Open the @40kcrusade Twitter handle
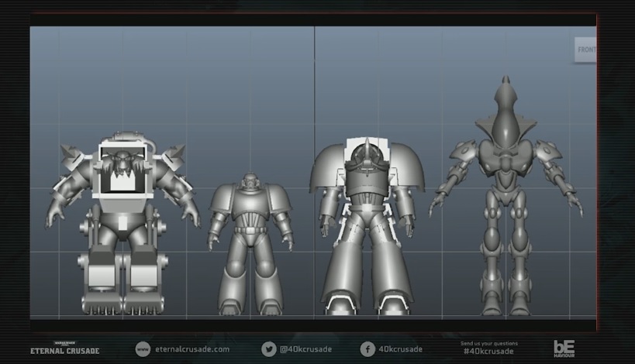 coord(305,349)
